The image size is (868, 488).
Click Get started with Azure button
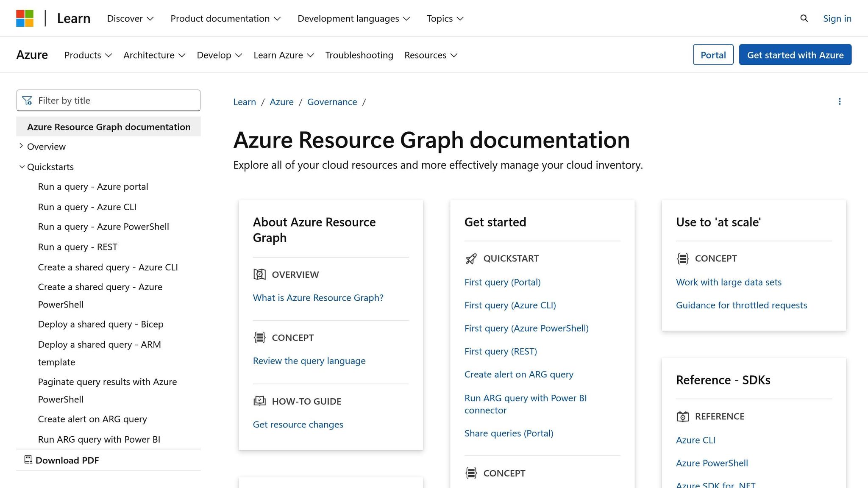pos(795,55)
